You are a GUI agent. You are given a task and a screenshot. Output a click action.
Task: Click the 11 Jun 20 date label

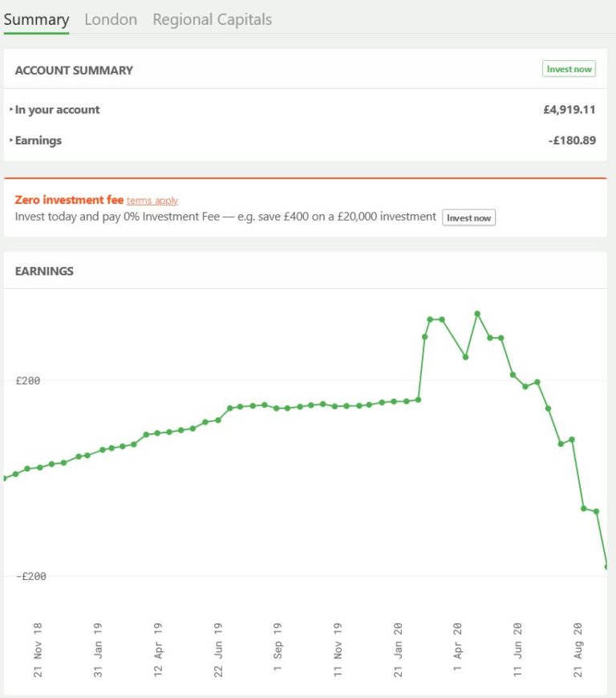pyautogui.click(x=517, y=650)
